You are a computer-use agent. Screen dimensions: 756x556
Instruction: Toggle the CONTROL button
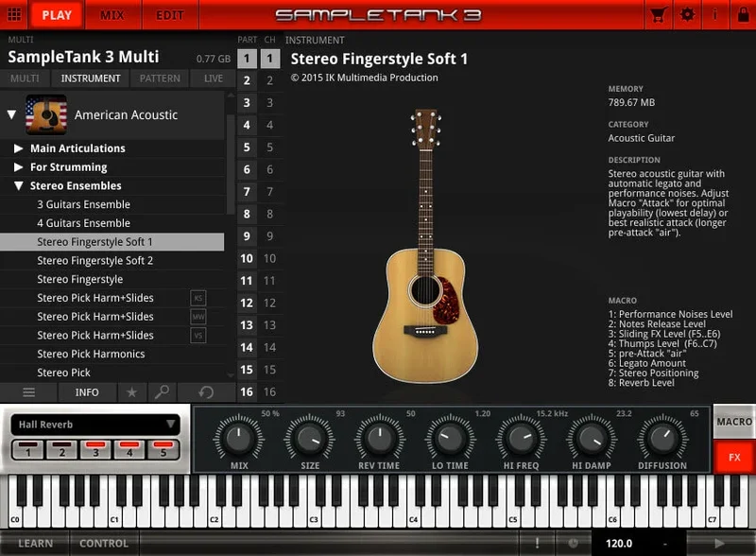pyautogui.click(x=104, y=543)
